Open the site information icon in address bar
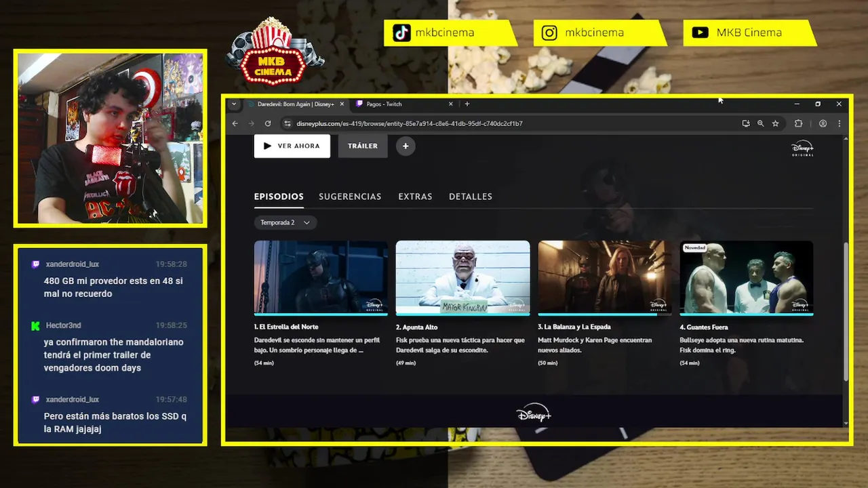 tap(287, 123)
